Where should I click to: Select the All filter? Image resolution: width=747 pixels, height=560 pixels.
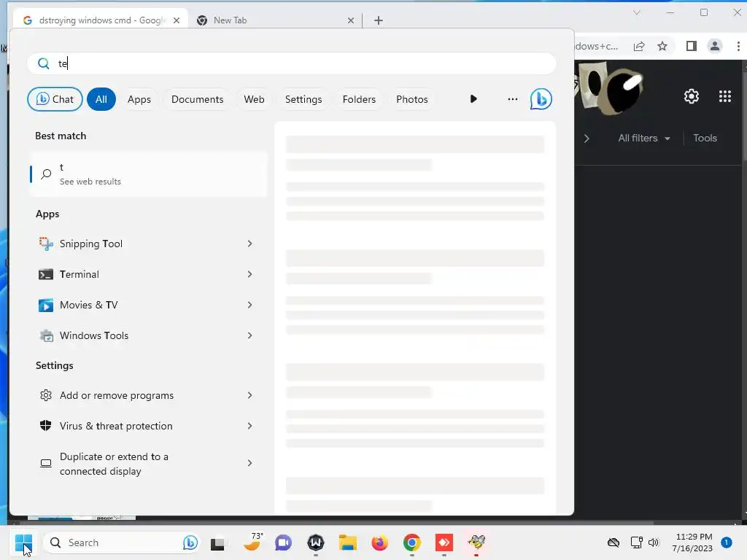tap(101, 99)
